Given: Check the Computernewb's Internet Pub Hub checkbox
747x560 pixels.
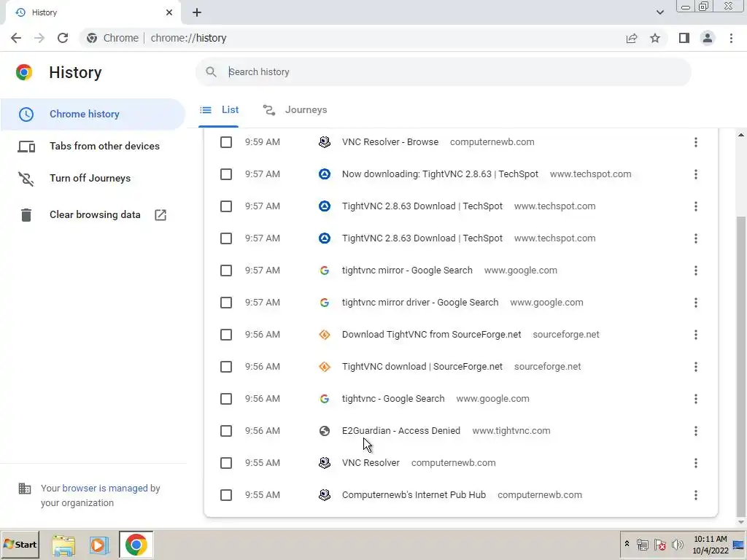Looking at the screenshot, I should (226, 495).
